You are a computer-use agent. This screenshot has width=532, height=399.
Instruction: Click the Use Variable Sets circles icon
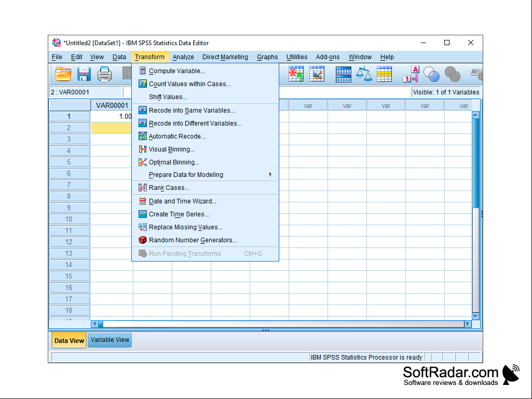(x=432, y=74)
